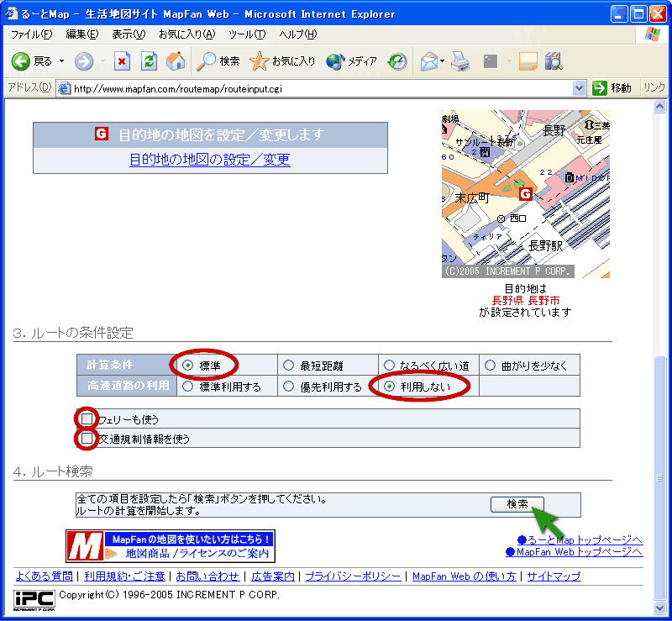Open Back button history dropdown arrow
The height and width of the screenshot is (621, 672).
coord(61,61)
